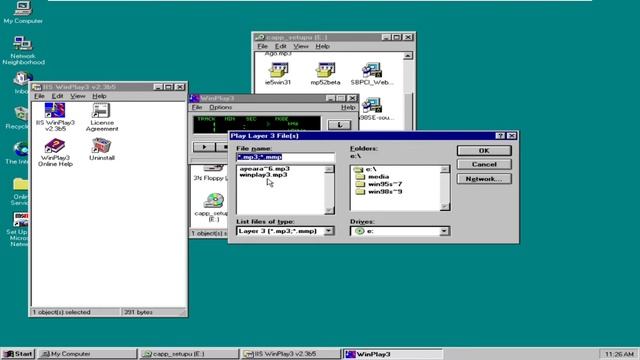Screen dimensions: 640x360
Task: Click the File name input field
Action: coord(285,157)
